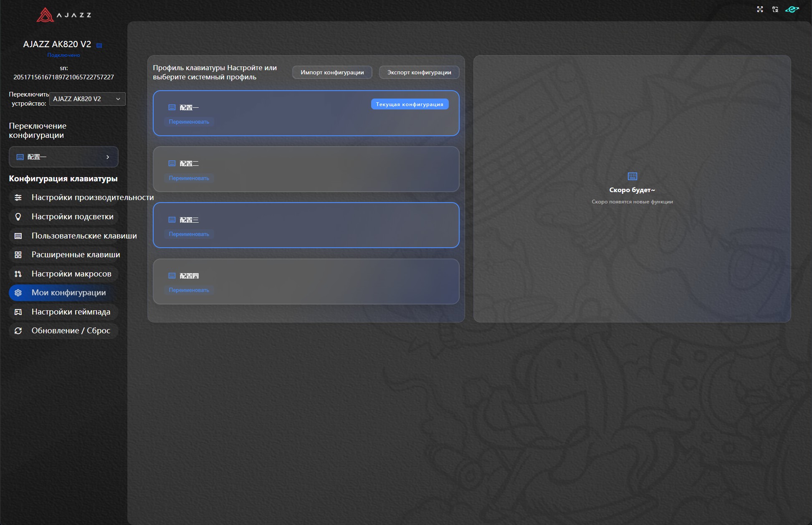
Task: Click the keyboard icon on profile 配置三
Action: point(172,220)
